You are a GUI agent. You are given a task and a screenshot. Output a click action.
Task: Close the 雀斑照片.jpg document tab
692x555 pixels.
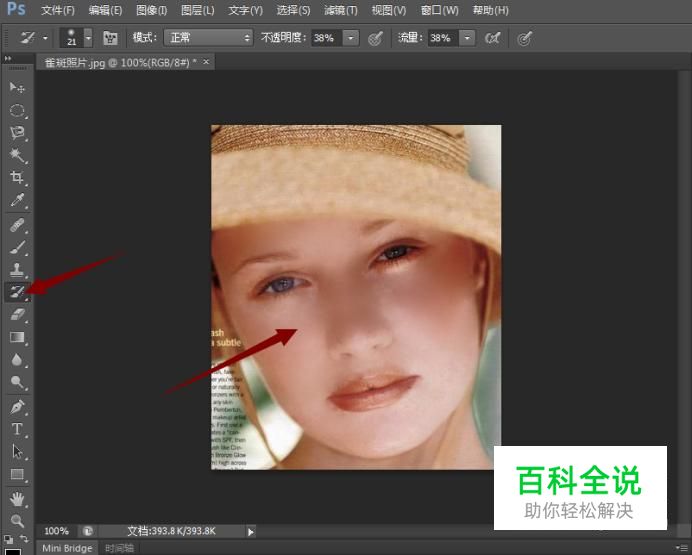[207, 62]
